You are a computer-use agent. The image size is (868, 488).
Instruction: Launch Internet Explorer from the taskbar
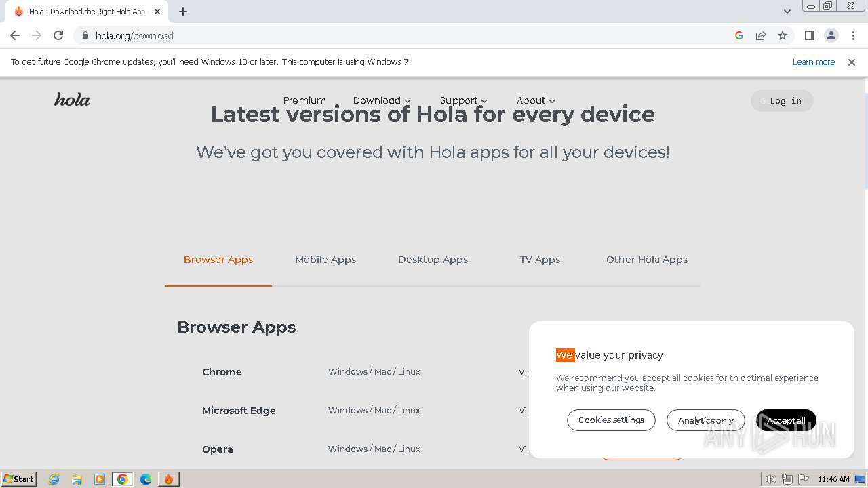54,479
